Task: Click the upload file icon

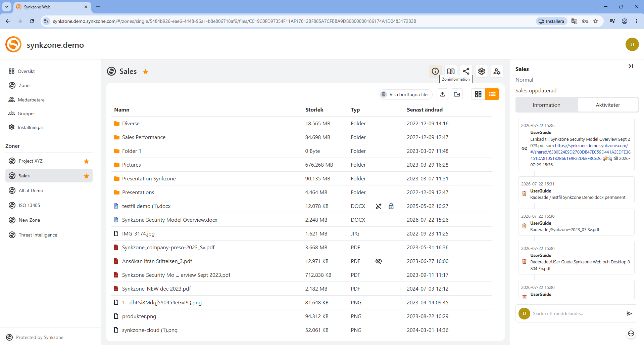Action: pos(443,94)
